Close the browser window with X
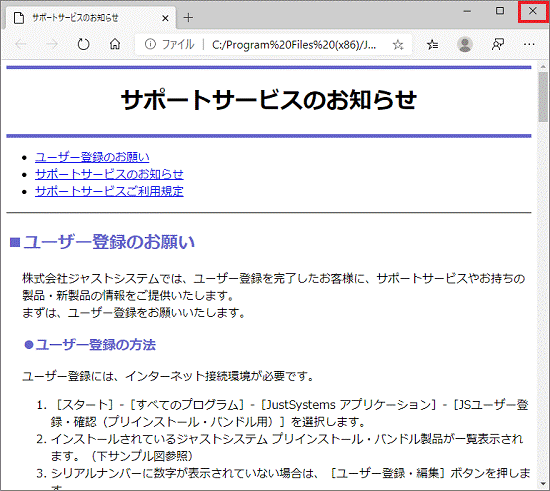550x491 pixels. [532, 11]
